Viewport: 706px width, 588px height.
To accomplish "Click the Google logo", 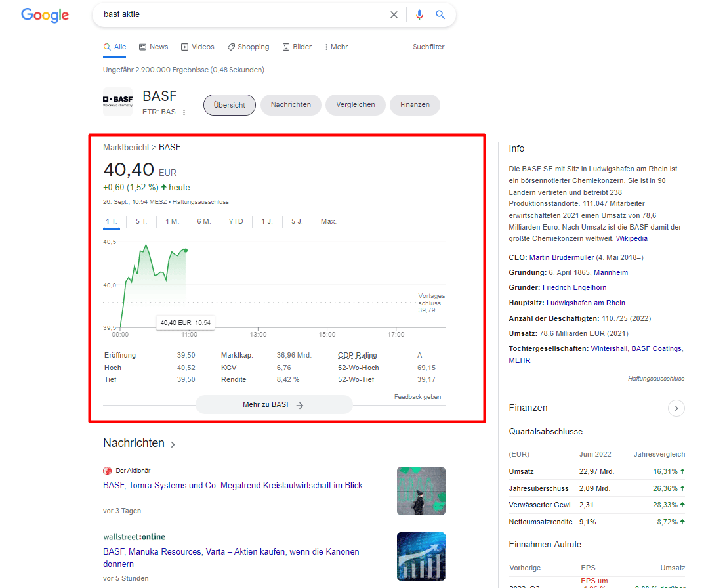I will (45, 15).
